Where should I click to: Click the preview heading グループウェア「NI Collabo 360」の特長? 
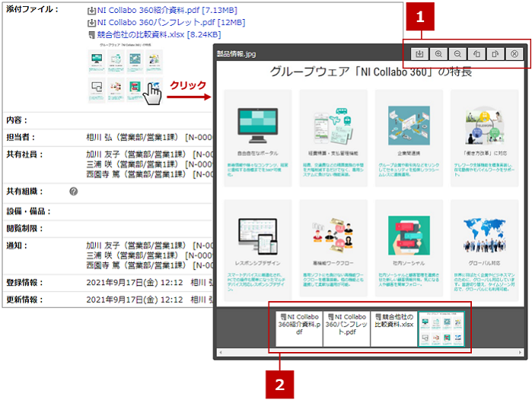[371, 72]
